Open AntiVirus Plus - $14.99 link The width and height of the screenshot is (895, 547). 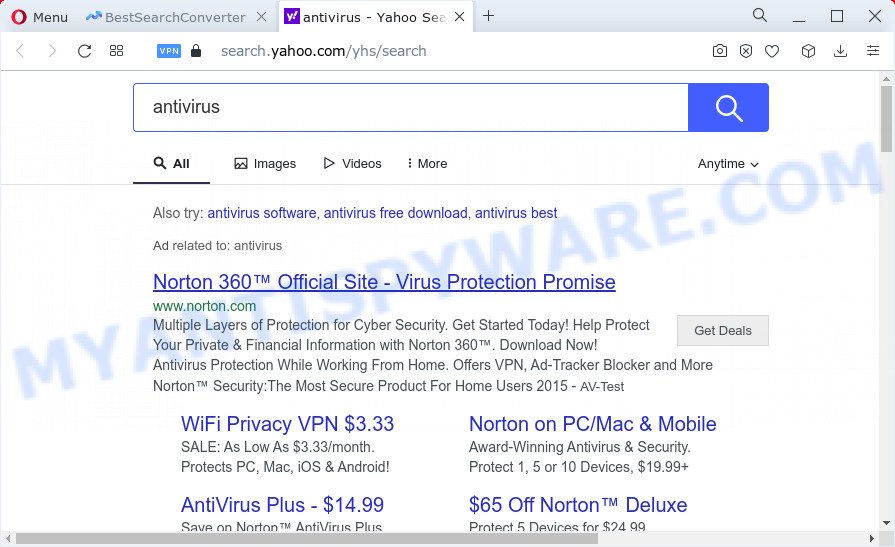tap(283, 505)
